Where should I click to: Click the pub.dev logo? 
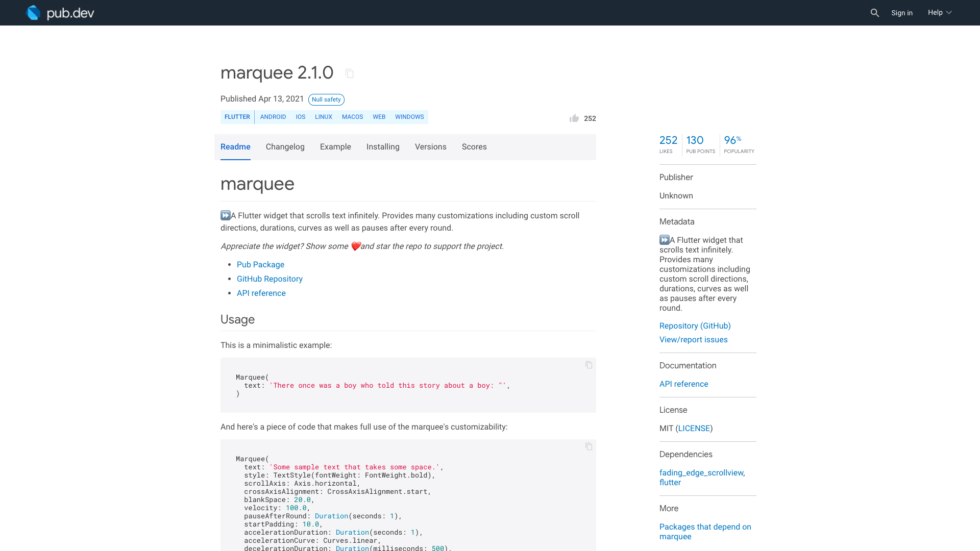click(60, 12)
